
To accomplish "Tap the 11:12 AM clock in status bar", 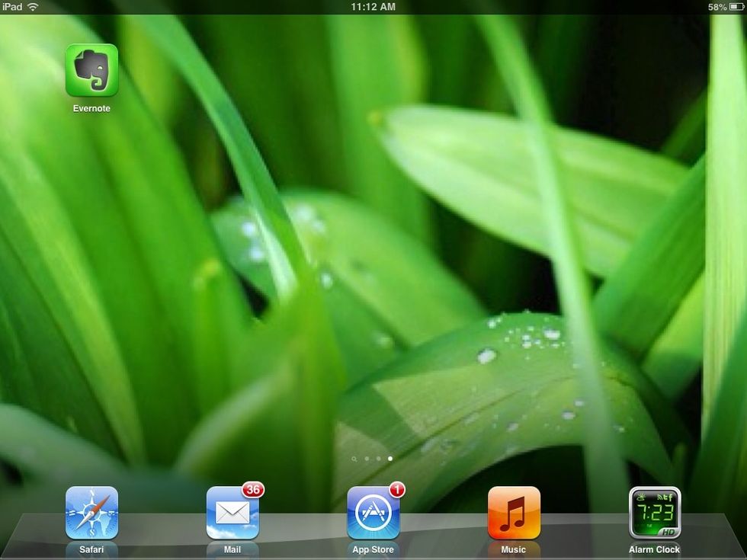I will pyautogui.click(x=373, y=7).
